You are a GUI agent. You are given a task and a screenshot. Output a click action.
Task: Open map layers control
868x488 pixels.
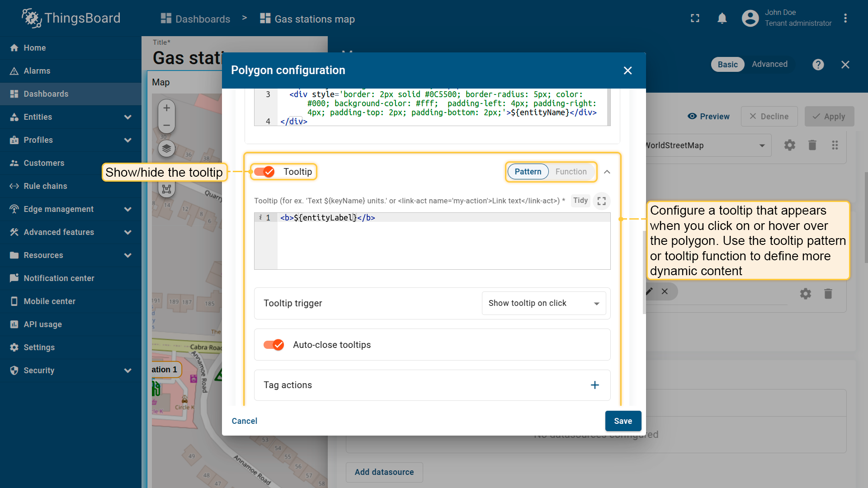(166, 148)
